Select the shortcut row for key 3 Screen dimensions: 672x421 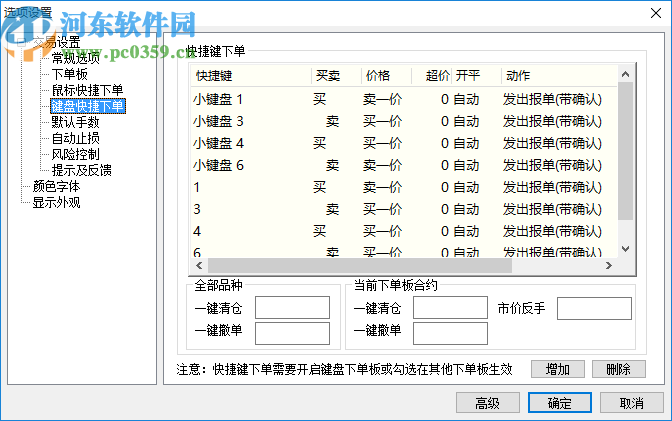[404, 209]
